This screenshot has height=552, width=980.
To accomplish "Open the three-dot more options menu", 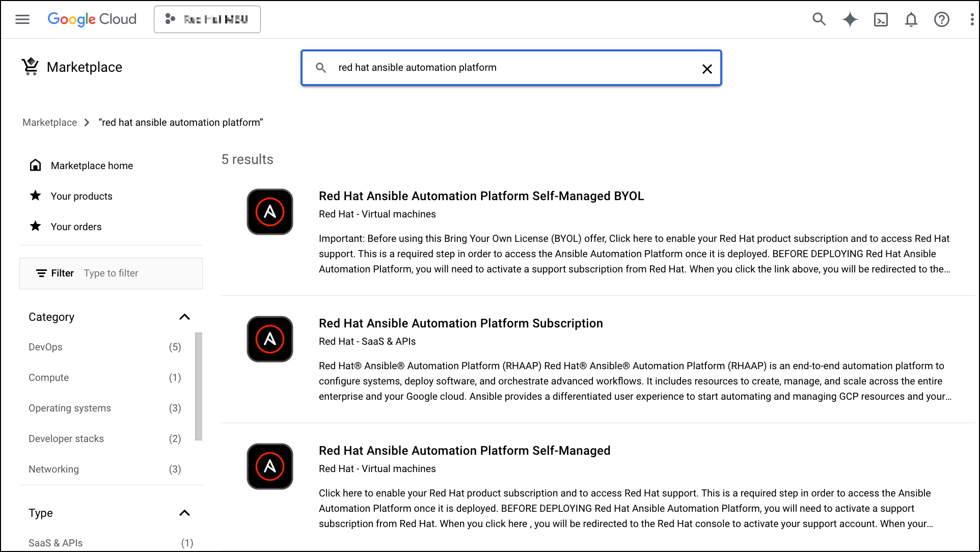I will tap(972, 19).
